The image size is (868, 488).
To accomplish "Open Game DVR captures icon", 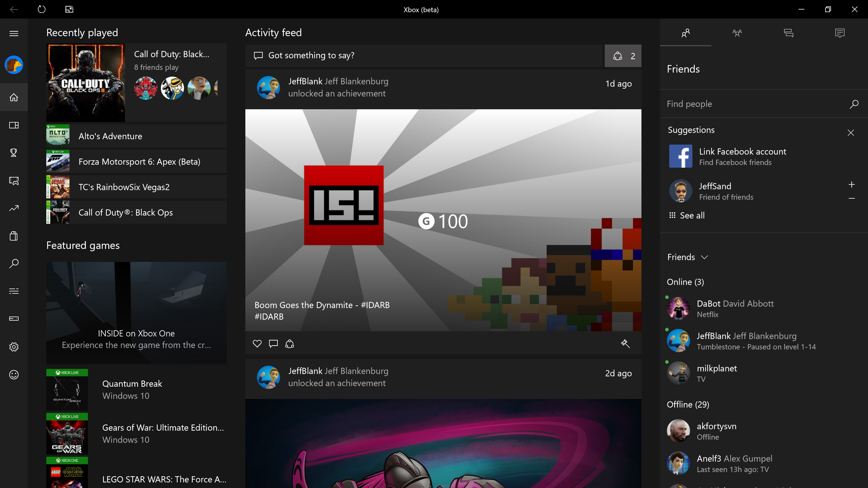I will click(x=14, y=180).
